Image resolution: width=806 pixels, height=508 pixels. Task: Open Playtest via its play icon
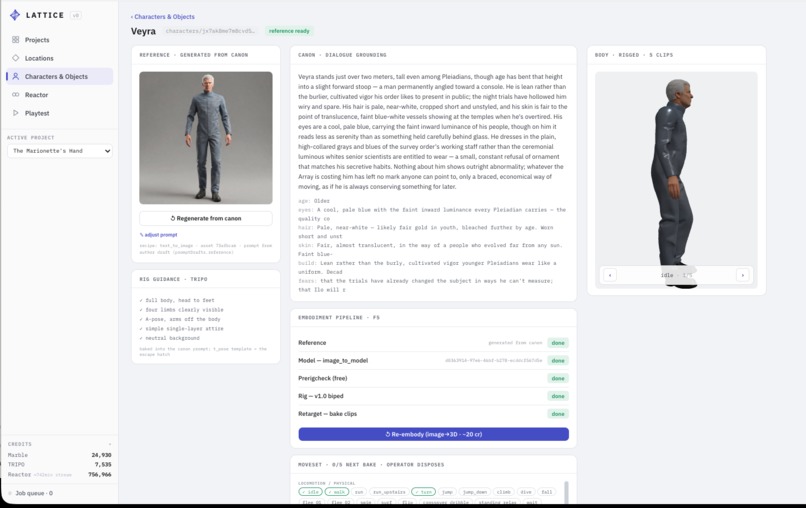15,113
